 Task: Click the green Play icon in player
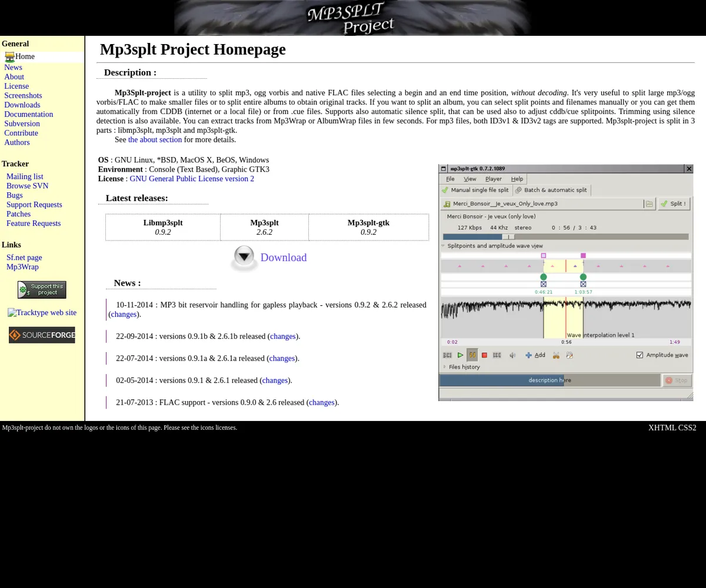point(460,355)
